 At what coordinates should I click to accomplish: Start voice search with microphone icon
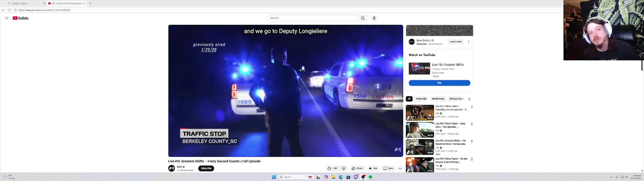(374, 18)
